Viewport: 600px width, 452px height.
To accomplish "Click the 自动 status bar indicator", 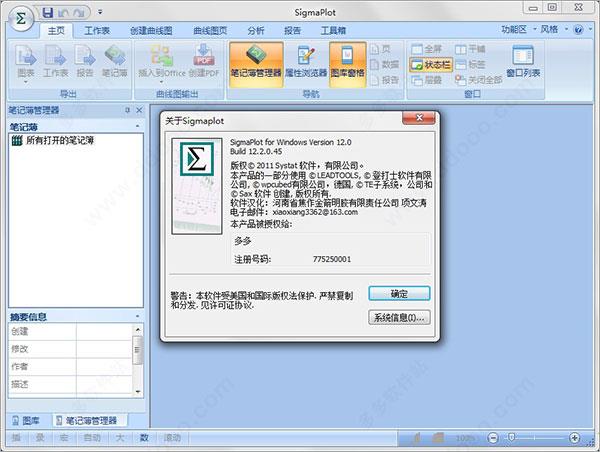I will [x=91, y=437].
